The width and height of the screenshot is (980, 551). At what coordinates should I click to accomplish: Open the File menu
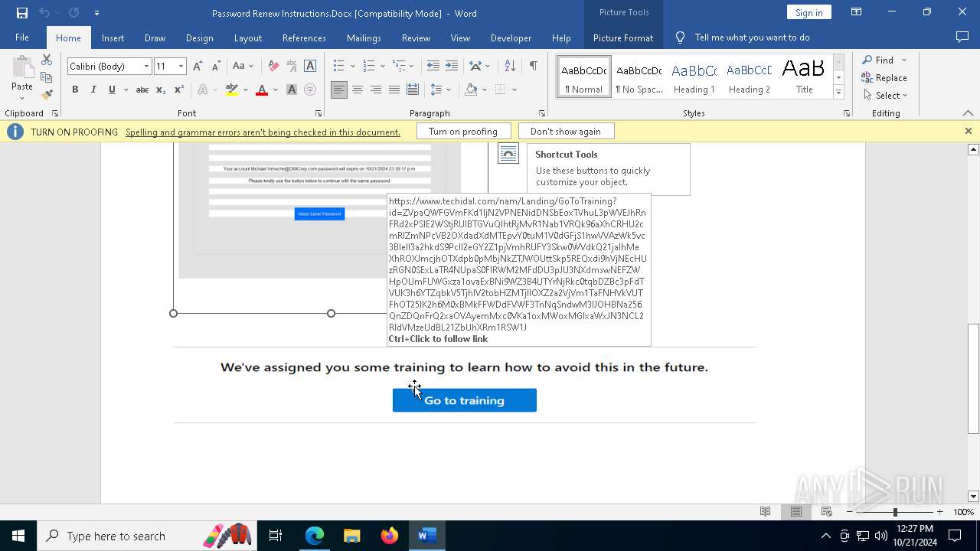click(22, 37)
